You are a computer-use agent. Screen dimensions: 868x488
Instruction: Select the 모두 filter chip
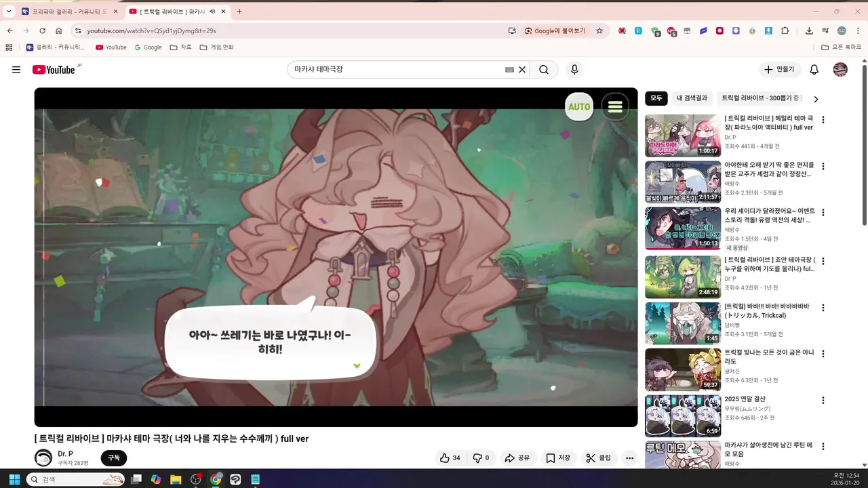656,98
